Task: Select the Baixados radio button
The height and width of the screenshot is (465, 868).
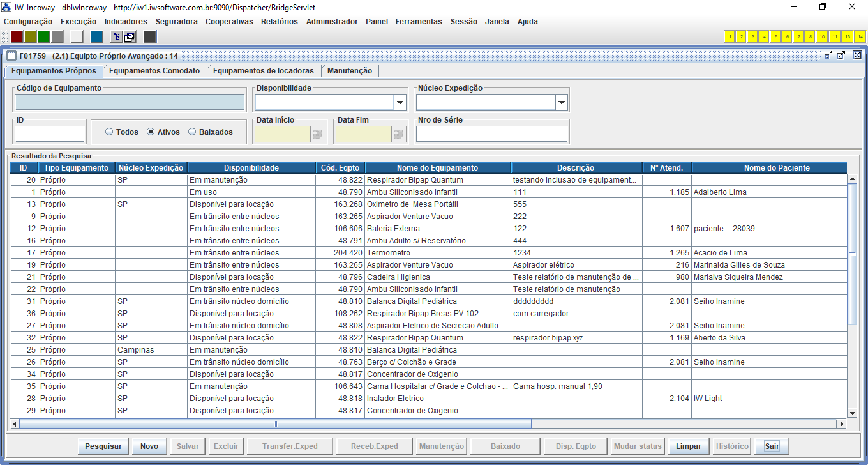Action: [x=192, y=132]
